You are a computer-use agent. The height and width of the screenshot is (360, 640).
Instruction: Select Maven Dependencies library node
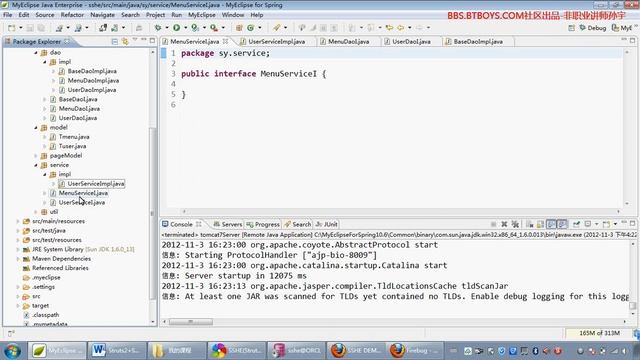tap(61, 259)
